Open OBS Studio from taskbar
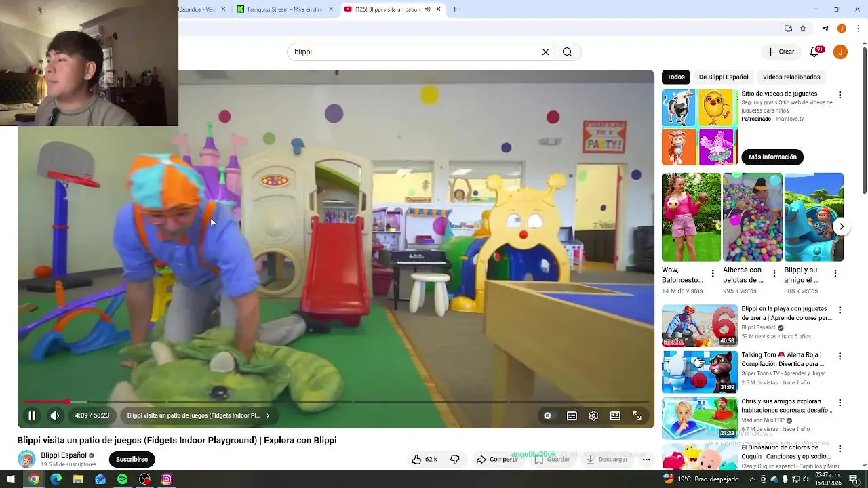This screenshot has height=488, width=868. point(144,479)
